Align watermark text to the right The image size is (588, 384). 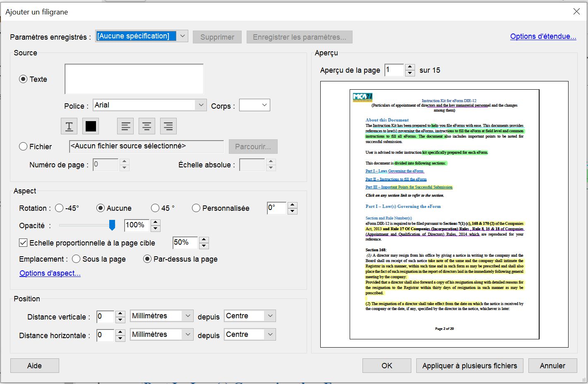168,126
